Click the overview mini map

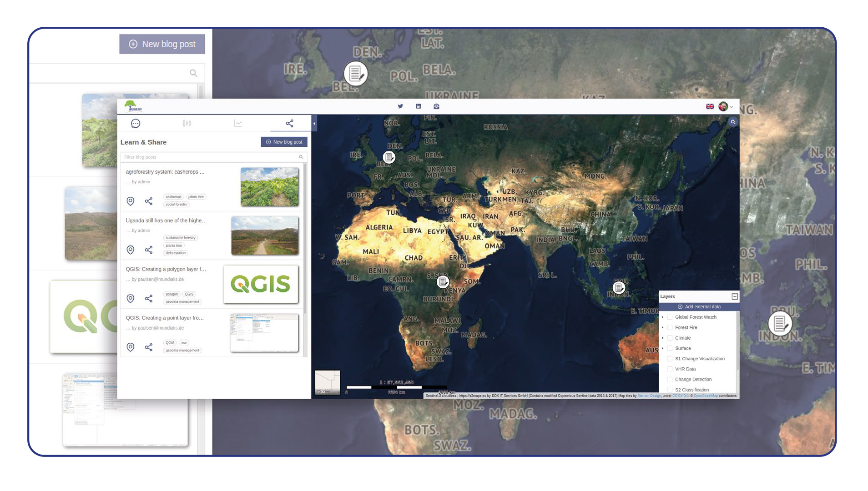tap(328, 382)
